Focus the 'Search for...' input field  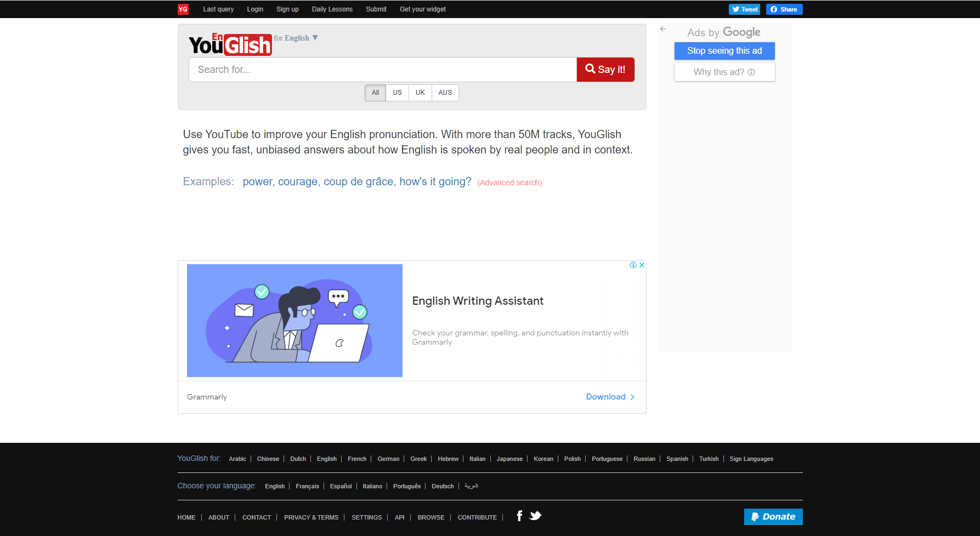pos(383,70)
